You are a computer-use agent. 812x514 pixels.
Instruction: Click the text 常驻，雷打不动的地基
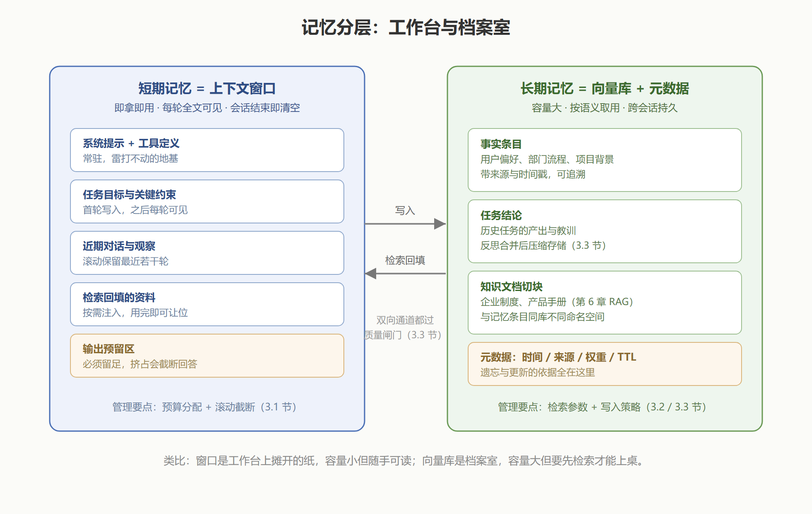point(130,158)
